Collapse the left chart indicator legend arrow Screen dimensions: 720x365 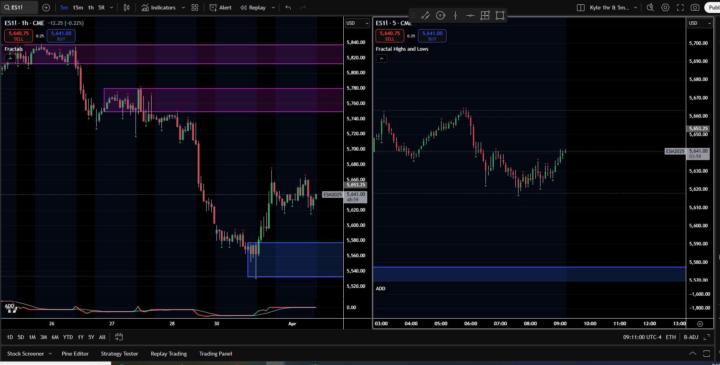(10, 58)
